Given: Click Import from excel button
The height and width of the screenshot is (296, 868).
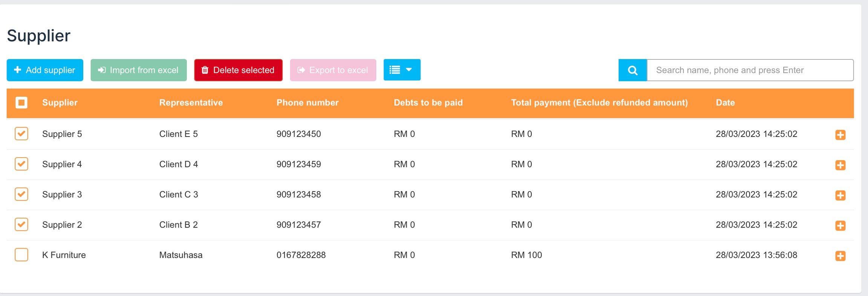Looking at the screenshot, I should (139, 70).
